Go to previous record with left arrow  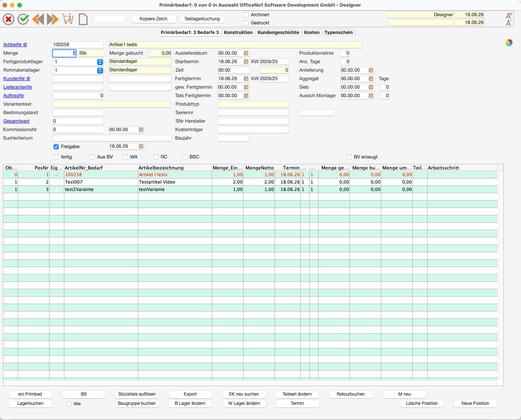pos(38,19)
